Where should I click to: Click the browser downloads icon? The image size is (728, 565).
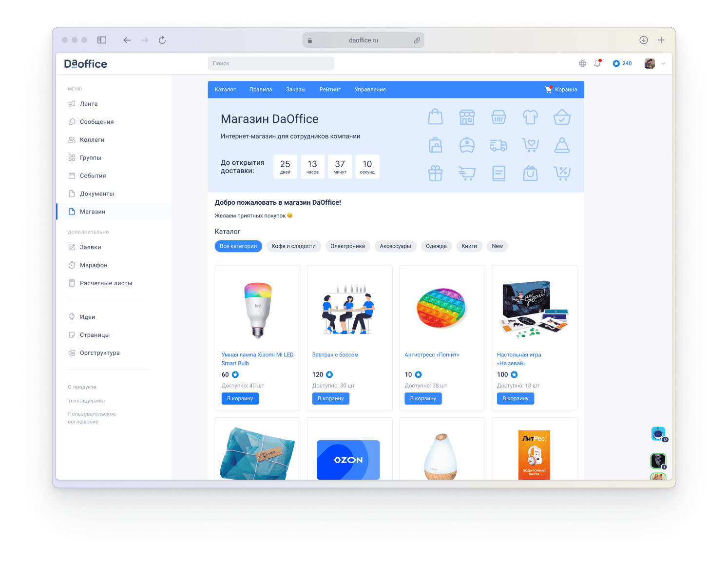point(643,40)
